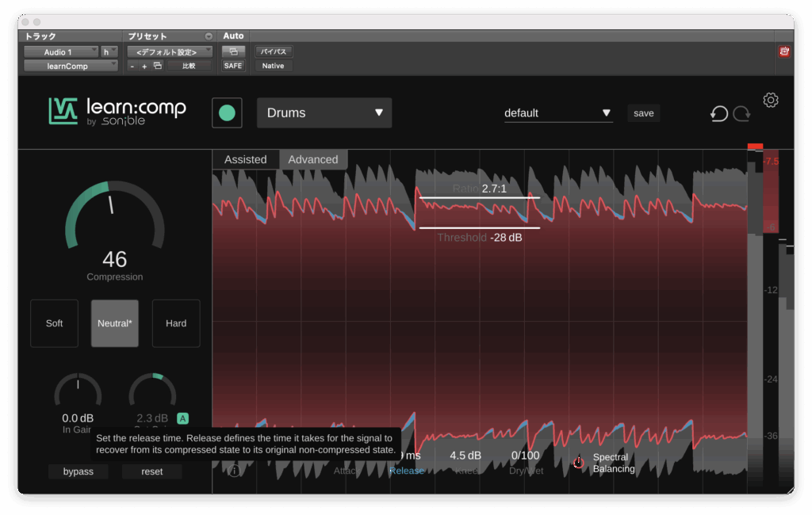Click the Threshold value -28 dB

[x=506, y=238]
